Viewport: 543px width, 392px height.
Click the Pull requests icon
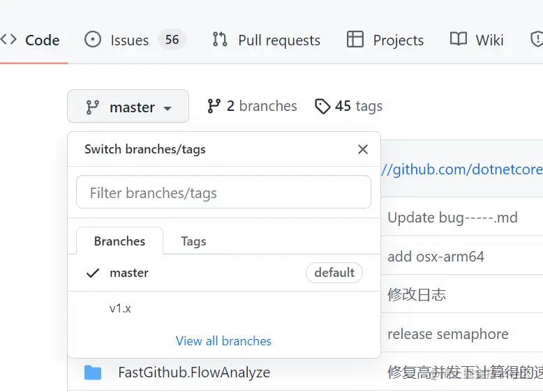click(x=220, y=39)
